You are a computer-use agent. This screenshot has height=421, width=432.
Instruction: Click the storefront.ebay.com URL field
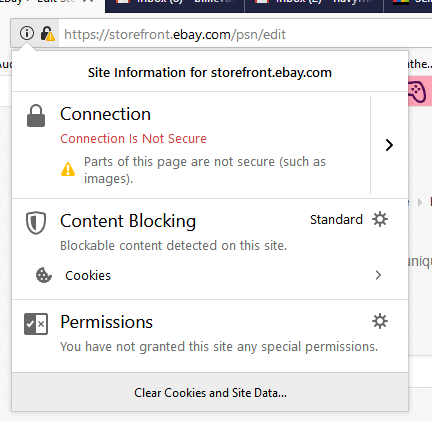[245, 34]
